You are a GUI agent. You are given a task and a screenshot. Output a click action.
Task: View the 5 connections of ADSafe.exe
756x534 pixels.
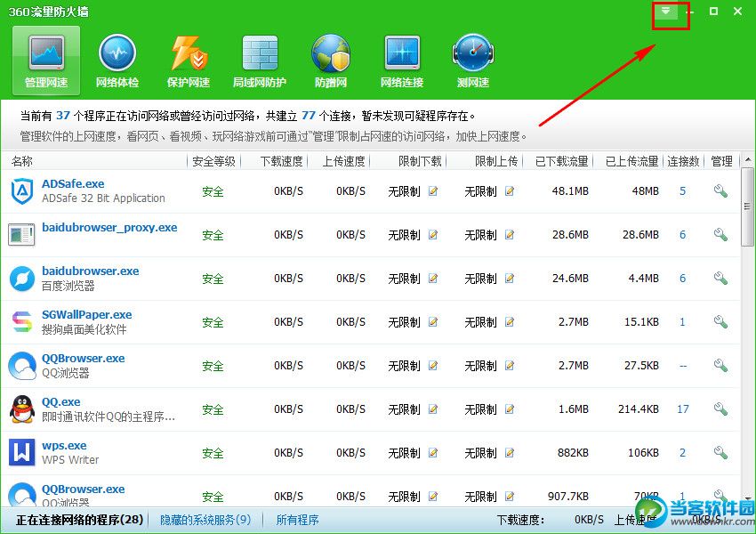[683, 191]
